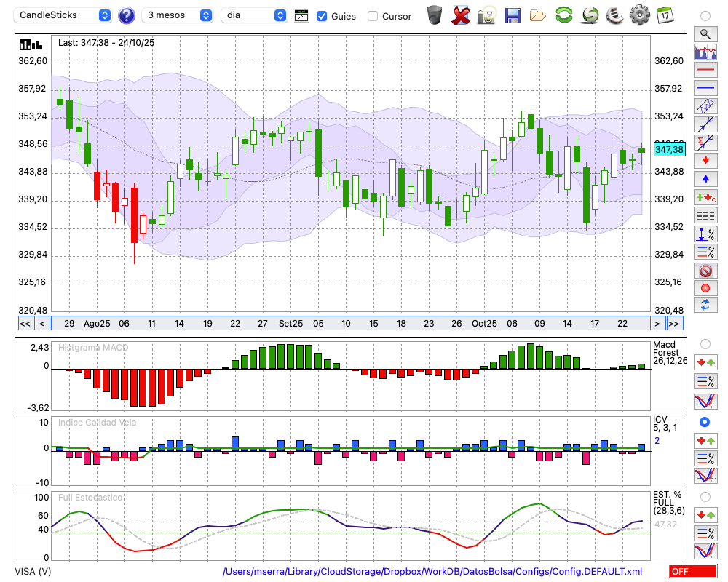The width and height of the screenshot is (728, 582).
Task: Select main chart horizontal lines percent tool
Action: point(705,252)
